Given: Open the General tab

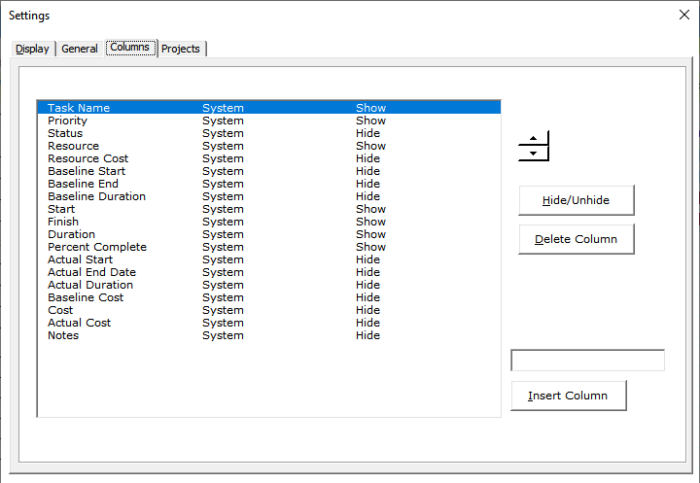Looking at the screenshot, I should click(79, 49).
